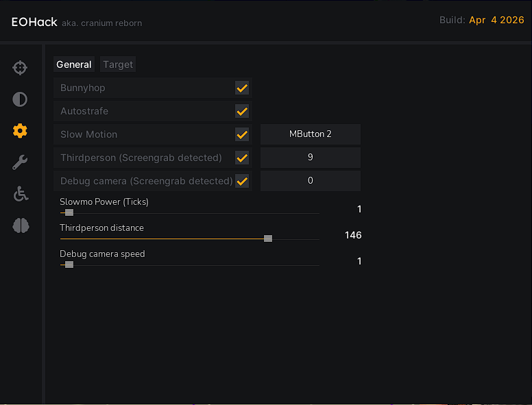This screenshot has height=405, width=532.
Task: Click the MButton 2 keybind button
Action: [x=311, y=134]
